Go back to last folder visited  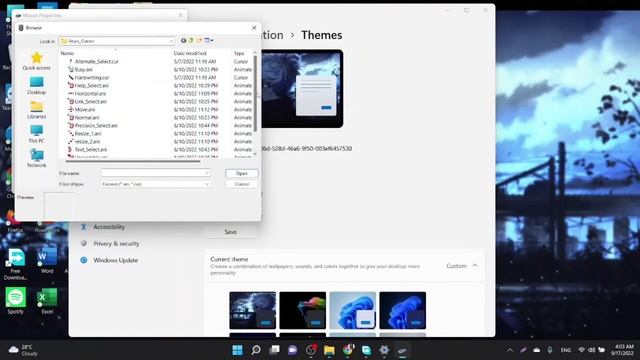[184, 40]
